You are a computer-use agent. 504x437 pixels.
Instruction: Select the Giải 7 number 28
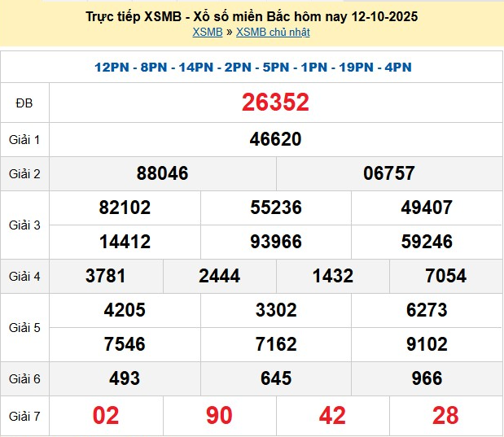click(x=445, y=416)
